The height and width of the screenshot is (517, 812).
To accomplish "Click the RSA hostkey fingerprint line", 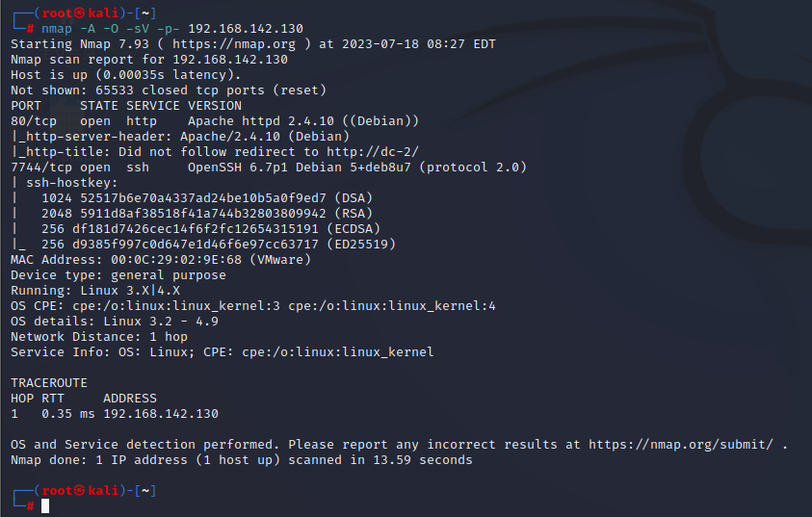I will pyautogui.click(x=207, y=213).
